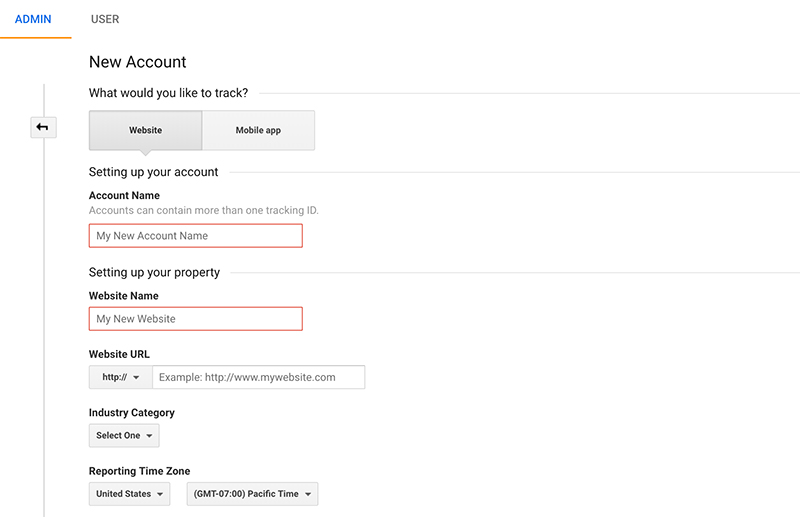The height and width of the screenshot is (517, 800).
Task: Select Website as tracking type
Action: click(145, 130)
